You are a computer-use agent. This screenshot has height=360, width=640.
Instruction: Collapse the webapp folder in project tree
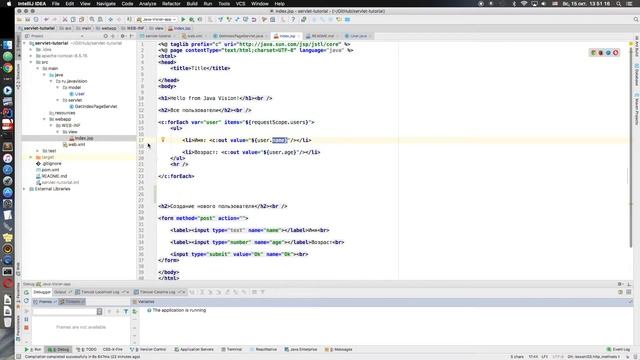coord(44,119)
